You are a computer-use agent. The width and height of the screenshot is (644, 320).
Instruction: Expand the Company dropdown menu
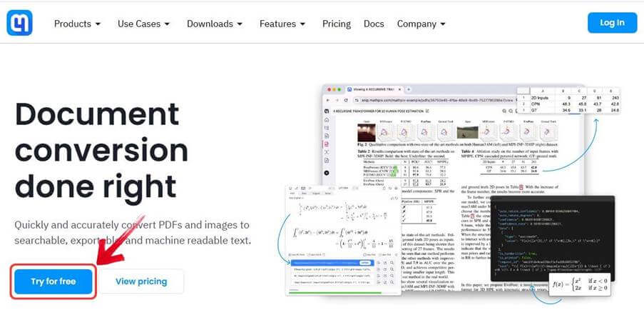click(x=421, y=24)
